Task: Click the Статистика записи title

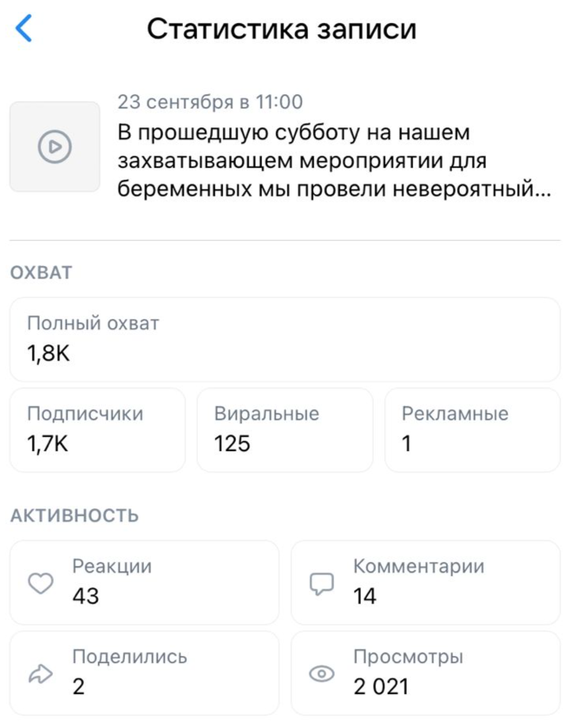Action: (x=282, y=29)
